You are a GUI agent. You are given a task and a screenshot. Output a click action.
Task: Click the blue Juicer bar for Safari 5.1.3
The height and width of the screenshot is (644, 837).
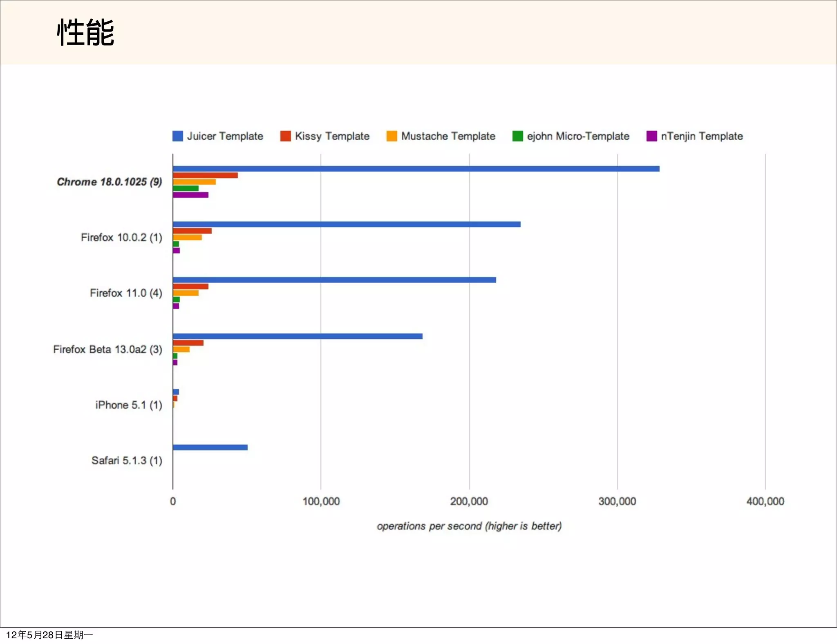click(210, 447)
